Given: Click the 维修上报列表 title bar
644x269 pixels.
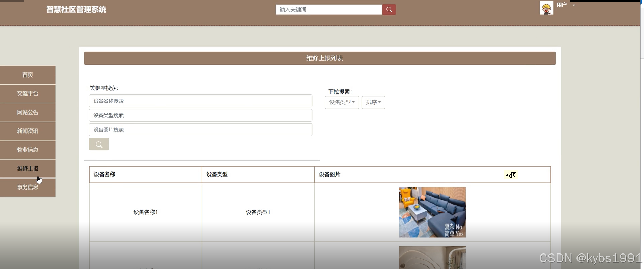Looking at the screenshot, I should coord(320,58).
